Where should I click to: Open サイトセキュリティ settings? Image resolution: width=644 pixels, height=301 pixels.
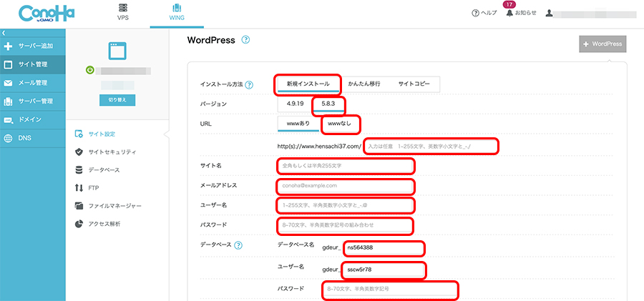tap(112, 152)
